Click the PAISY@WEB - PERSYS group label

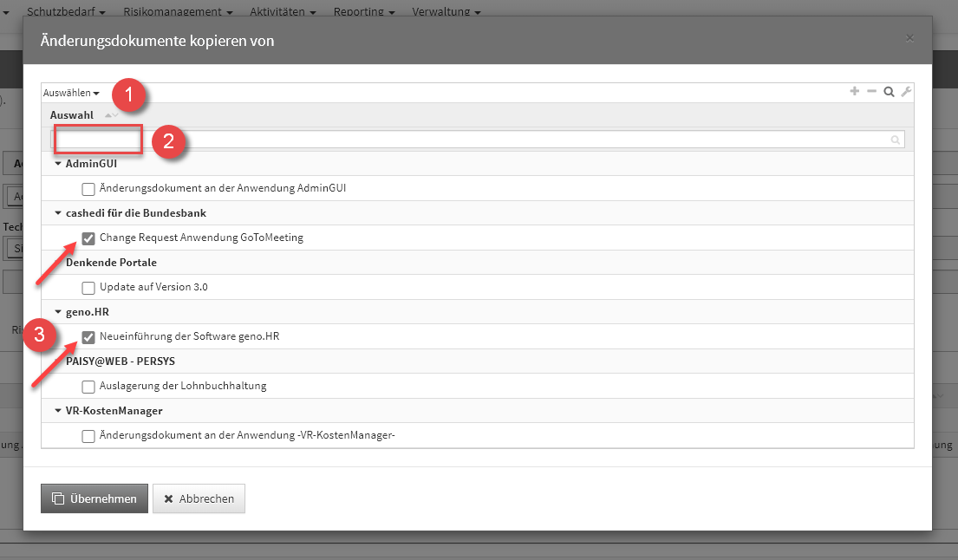[121, 361]
